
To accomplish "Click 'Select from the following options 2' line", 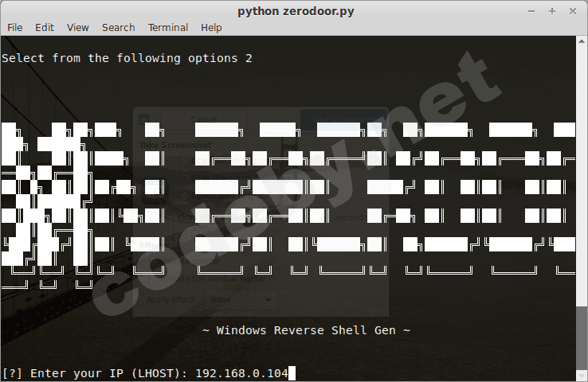I will coord(127,58).
